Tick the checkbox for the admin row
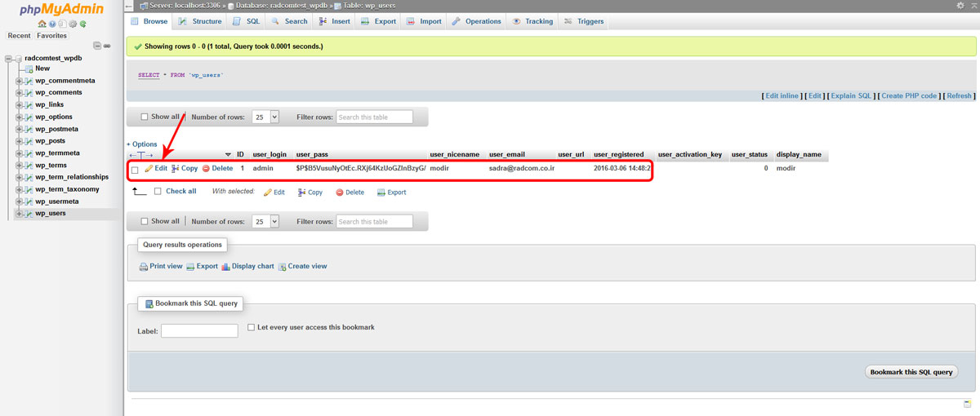 pyautogui.click(x=135, y=170)
